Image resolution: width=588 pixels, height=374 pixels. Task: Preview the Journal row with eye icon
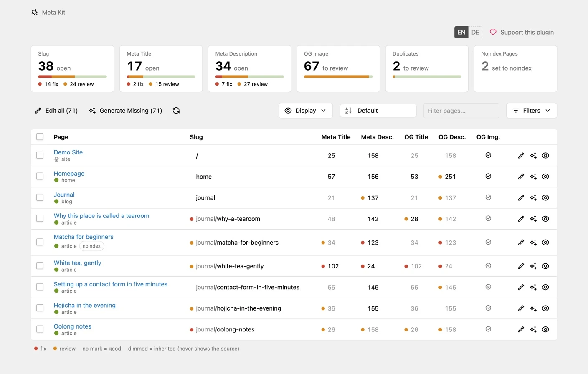545,198
